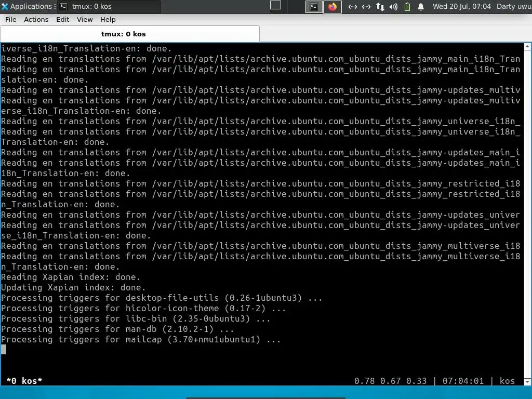This screenshot has height=399, width=532.
Task: Click Processing triggers for mailcap line
Action: point(141,339)
